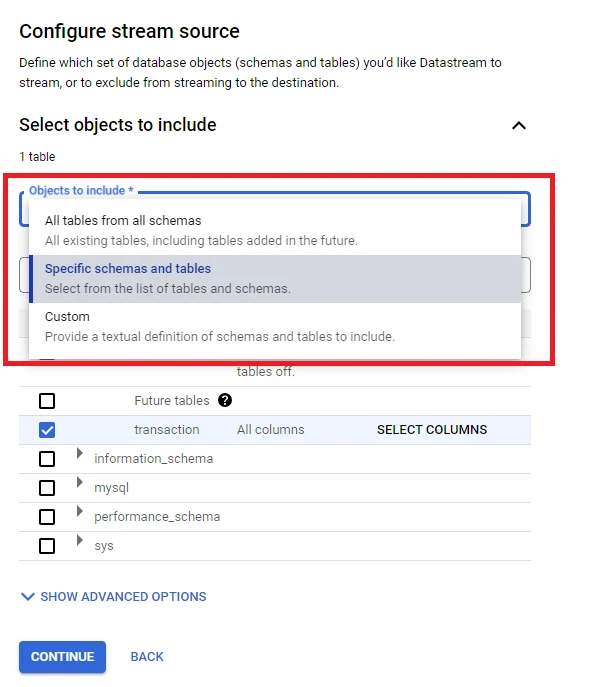616x687 pixels.
Task: Expand the performance_schema arrow
Action: [80, 512]
